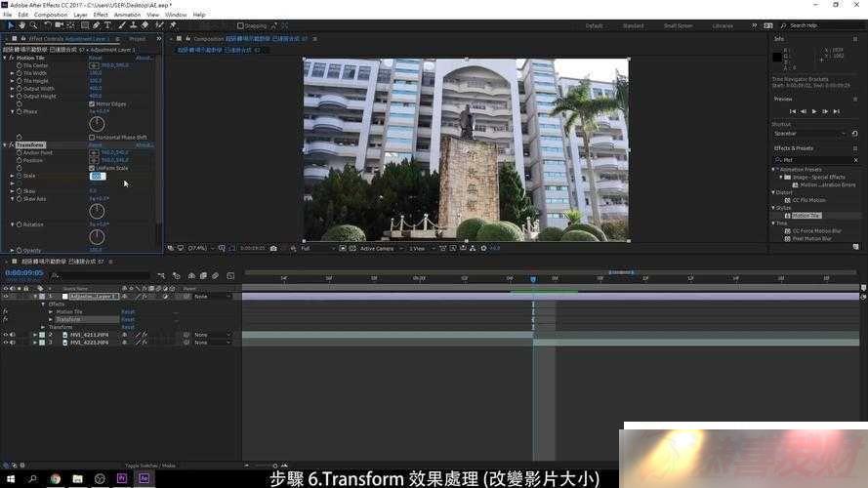Screen dimensions: 868x488
Task: Switch to the Libraries workspace
Action: (723, 26)
